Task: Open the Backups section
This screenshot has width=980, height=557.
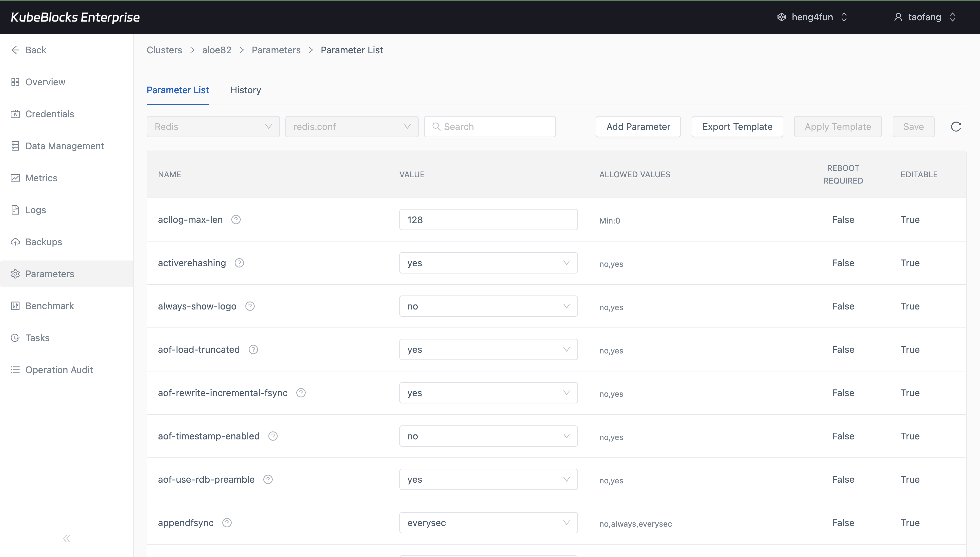Action: (44, 242)
